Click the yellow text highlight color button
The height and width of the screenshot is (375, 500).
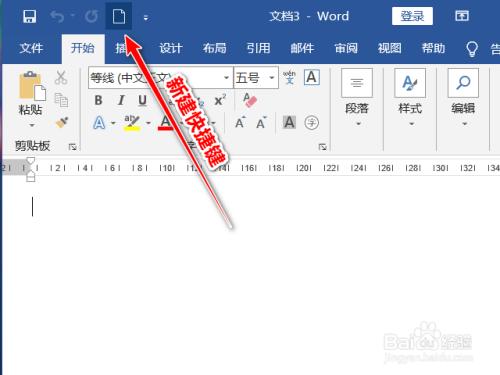[132, 123]
